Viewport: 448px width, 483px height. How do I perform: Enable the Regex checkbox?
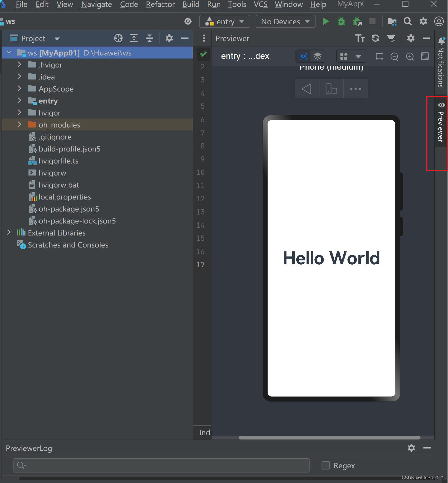pyautogui.click(x=325, y=465)
